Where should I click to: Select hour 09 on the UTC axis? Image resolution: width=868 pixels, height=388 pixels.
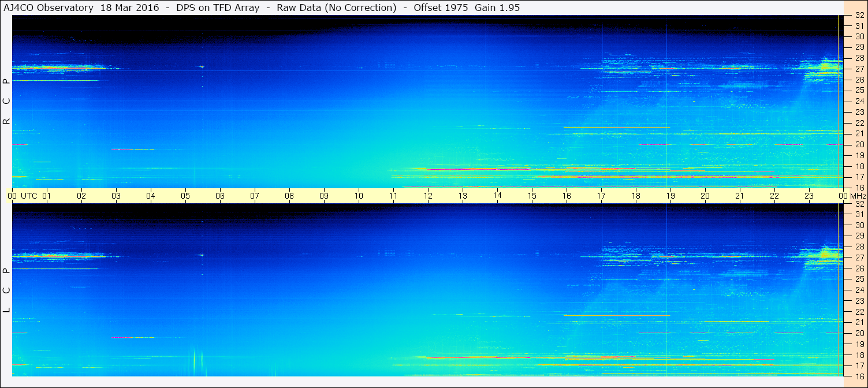[324, 196]
